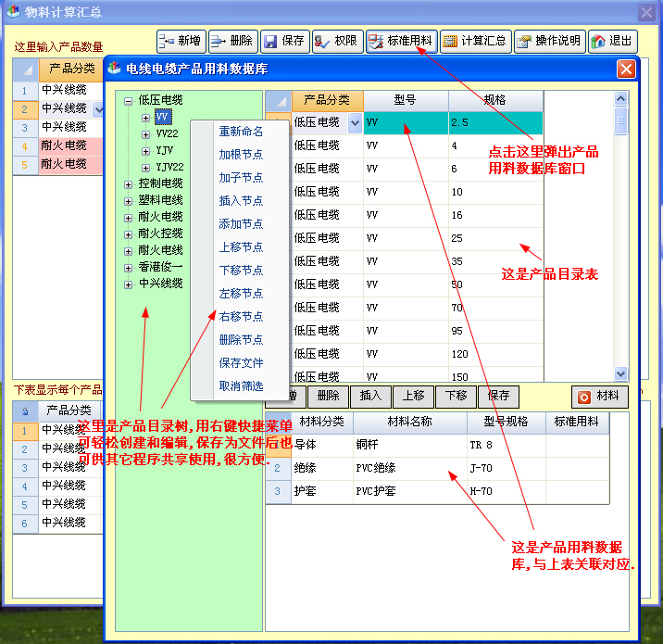
Task: Click the 型号 column header in product table
Action: [x=405, y=100]
